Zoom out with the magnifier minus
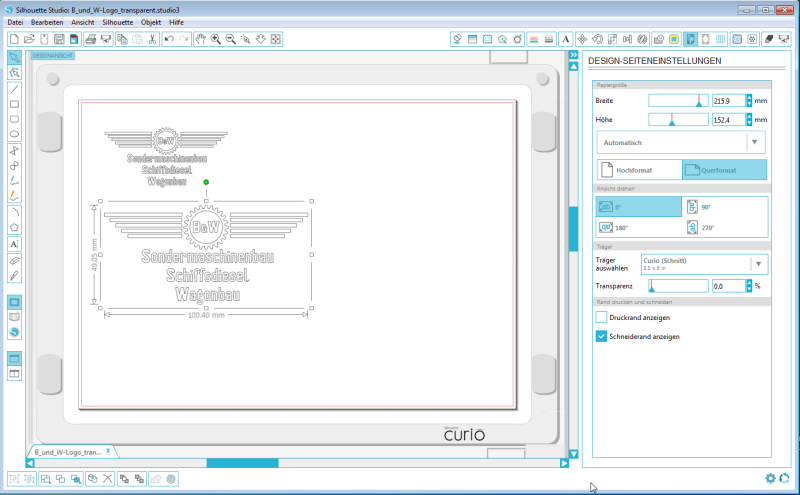 pyautogui.click(x=231, y=39)
